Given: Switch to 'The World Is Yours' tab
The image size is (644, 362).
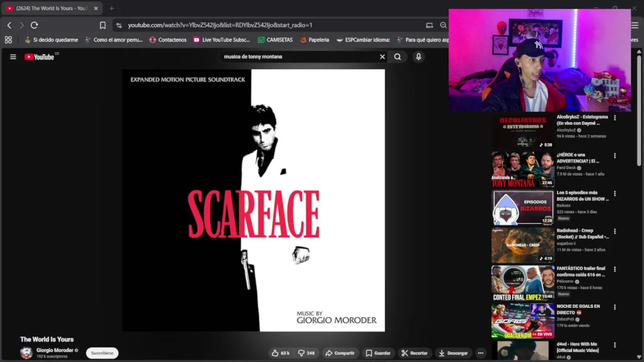Looking at the screenshot, I should [x=52, y=8].
